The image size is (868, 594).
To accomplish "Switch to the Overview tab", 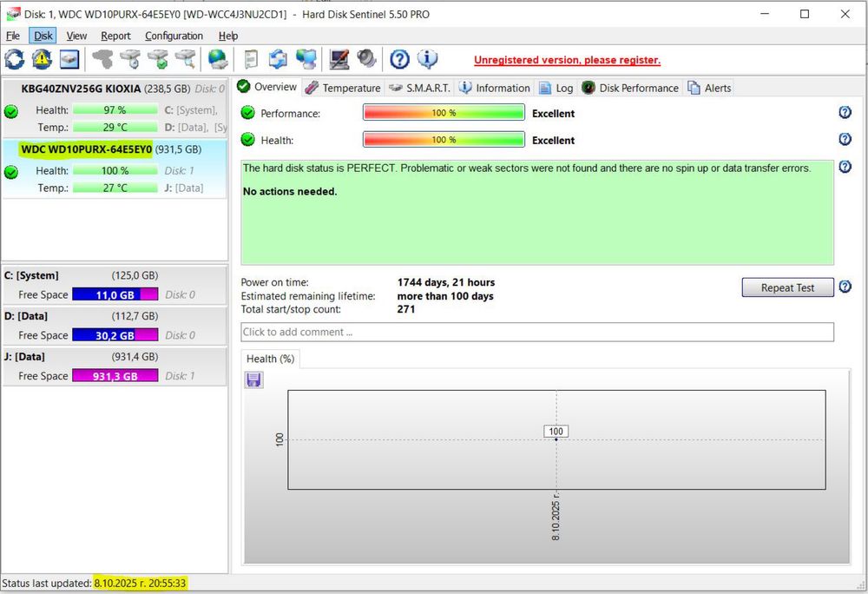I will coord(267,87).
